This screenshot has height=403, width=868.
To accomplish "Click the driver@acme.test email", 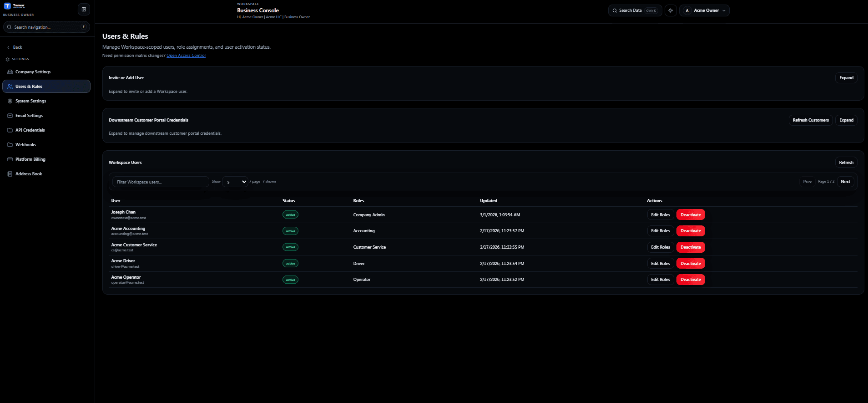I will coord(125,267).
